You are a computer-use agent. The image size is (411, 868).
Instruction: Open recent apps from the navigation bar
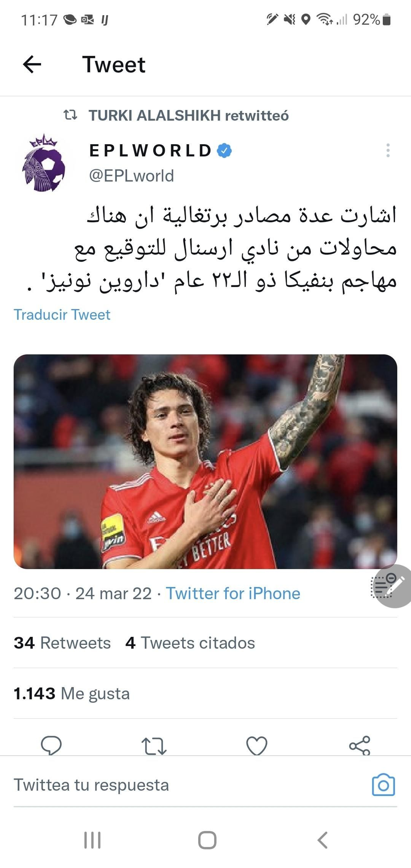point(92,840)
